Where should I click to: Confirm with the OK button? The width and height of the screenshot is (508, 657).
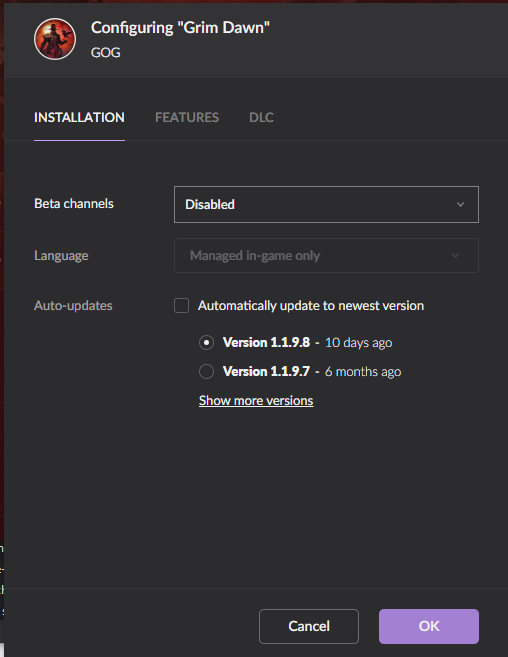pyautogui.click(x=429, y=626)
